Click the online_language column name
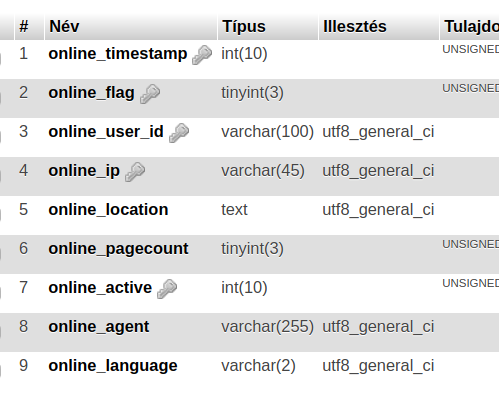Image resolution: width=499 pixels, height=405 pixels. 113,366
